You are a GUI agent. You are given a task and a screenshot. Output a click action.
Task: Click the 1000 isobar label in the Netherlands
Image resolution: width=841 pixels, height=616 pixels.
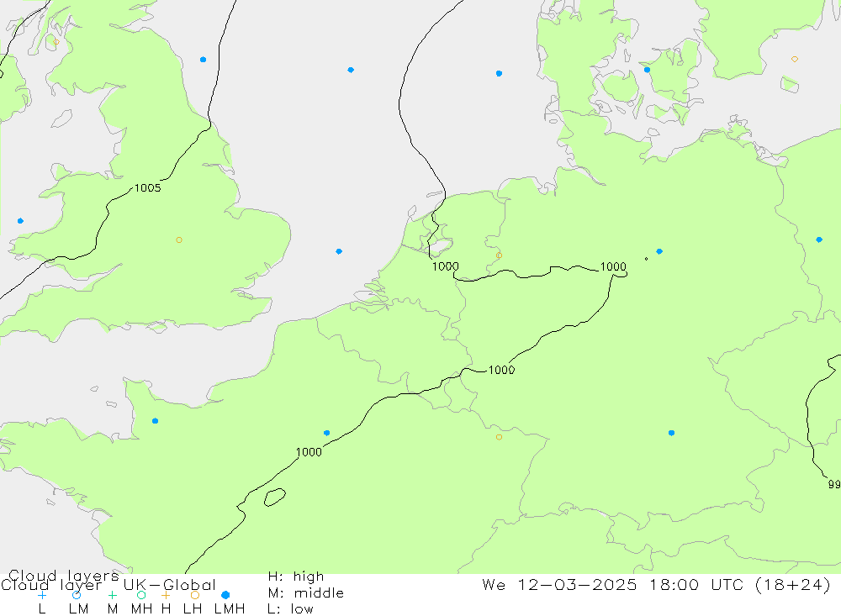(x=445, y=266)
